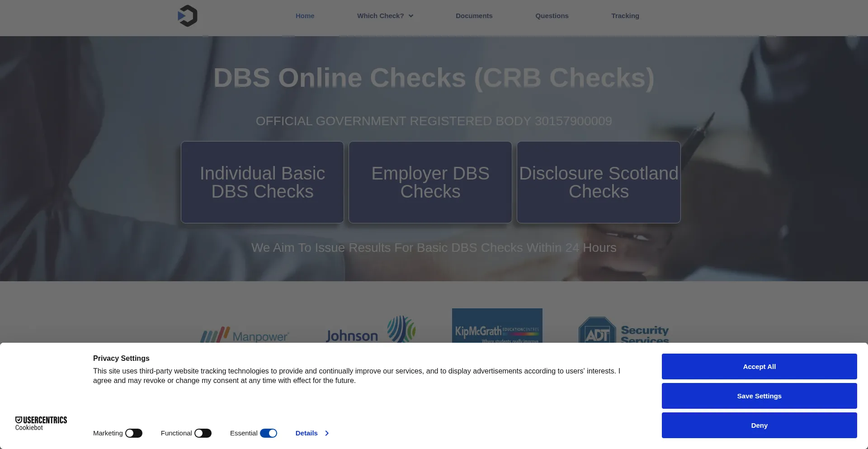Go to the Documents page
The height and width of the screenshot is (449, 868).
(474, 16)
